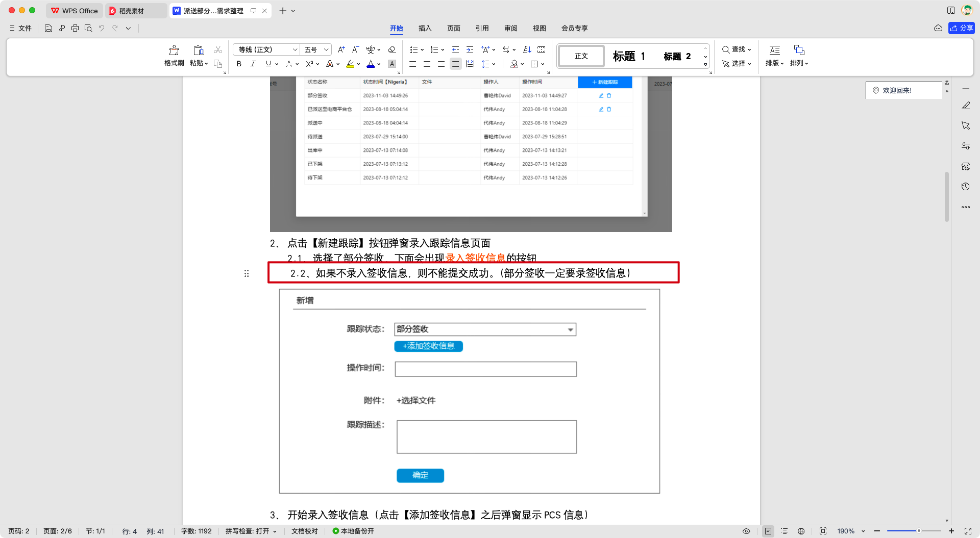Open the 审阅 ribbon tab
Screen dimensions: 980x538
(x=510, y=28)
